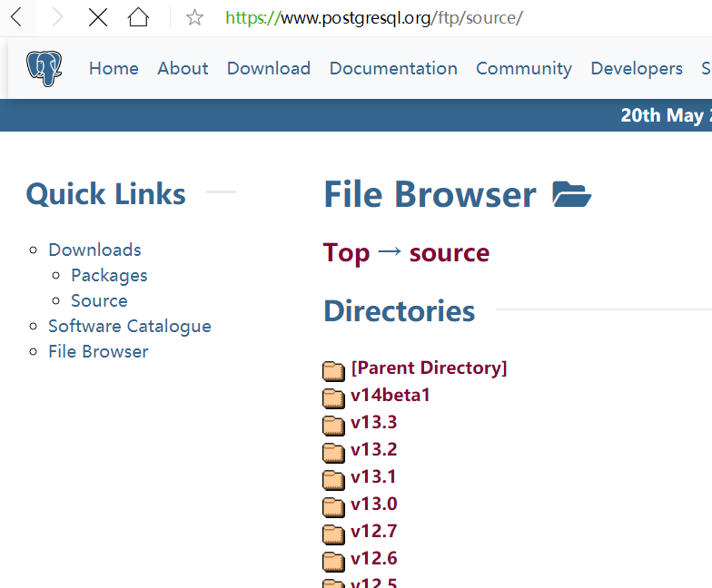Open the [Parent Directory] link
Image resolution: width=712 pixels, height=588 pixels.
click(x=429, y=368)
